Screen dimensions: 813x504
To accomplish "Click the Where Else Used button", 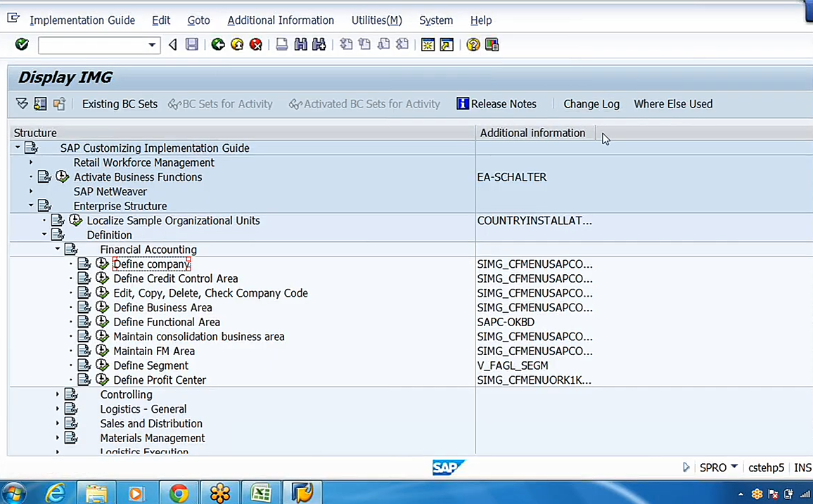I will tap(673, 104).
